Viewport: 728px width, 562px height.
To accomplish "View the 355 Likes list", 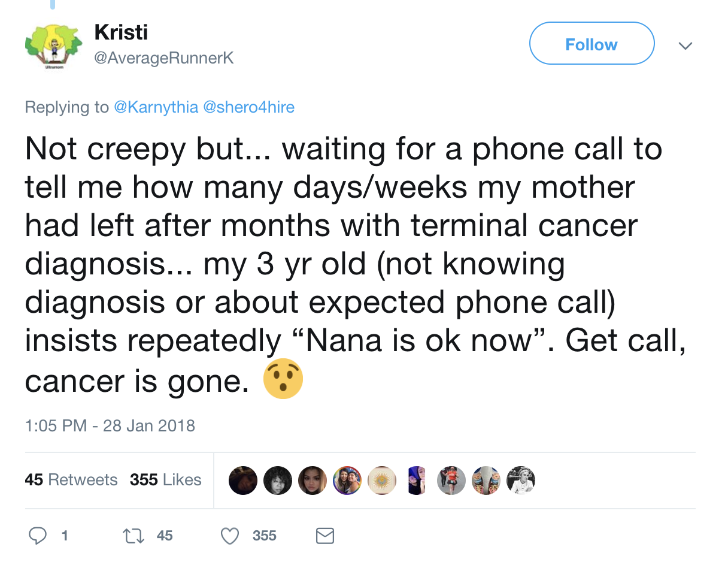I will 165,480.
